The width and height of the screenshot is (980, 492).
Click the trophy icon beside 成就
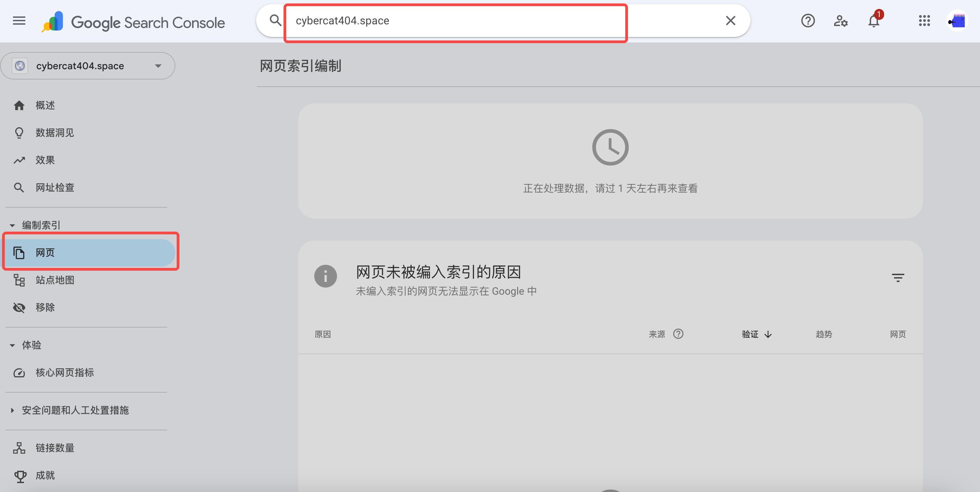point(20,476)
